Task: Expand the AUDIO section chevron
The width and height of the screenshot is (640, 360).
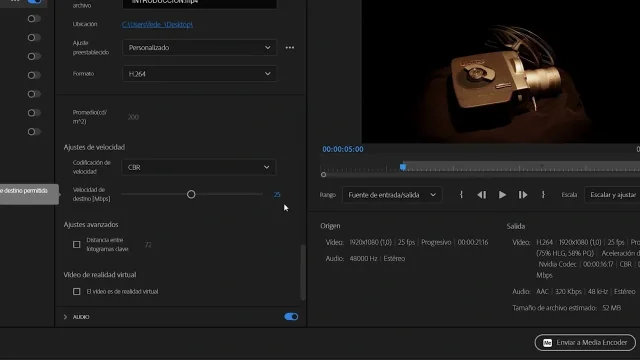Action: coord(65,317)
